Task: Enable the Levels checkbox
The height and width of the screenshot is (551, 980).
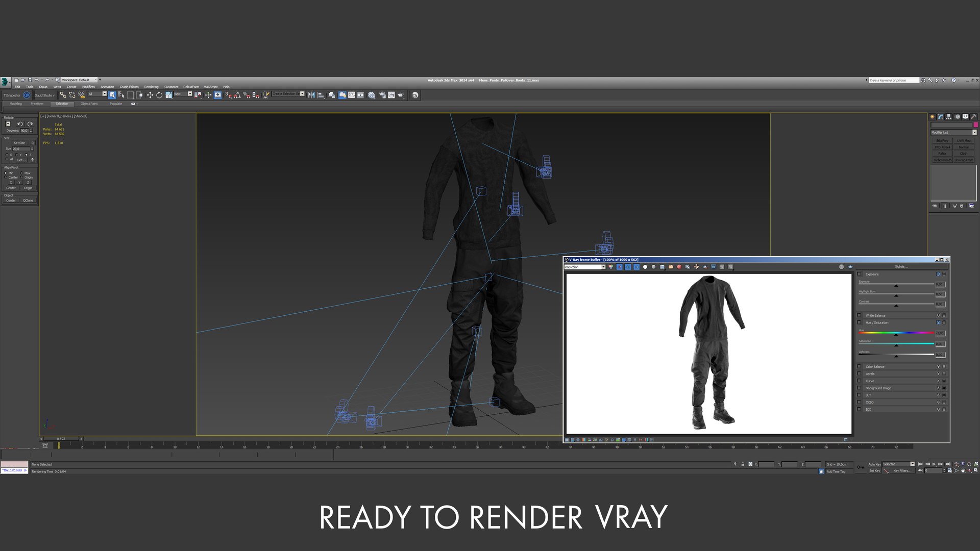Action: click(859, 373)
